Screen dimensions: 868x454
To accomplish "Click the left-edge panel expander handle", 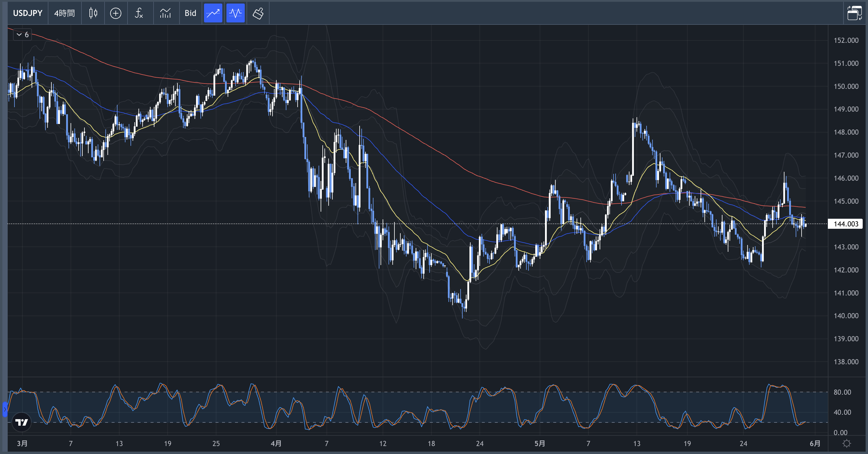I will 5,409.
